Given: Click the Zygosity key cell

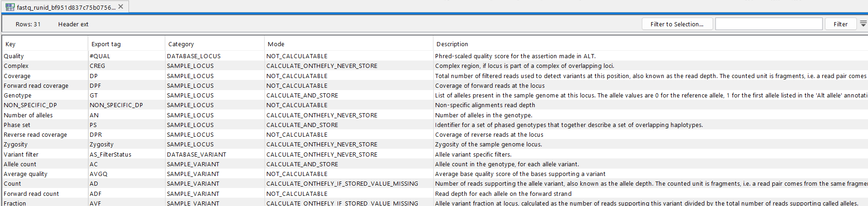Looking at the screenshot, I should pos(16,145).
